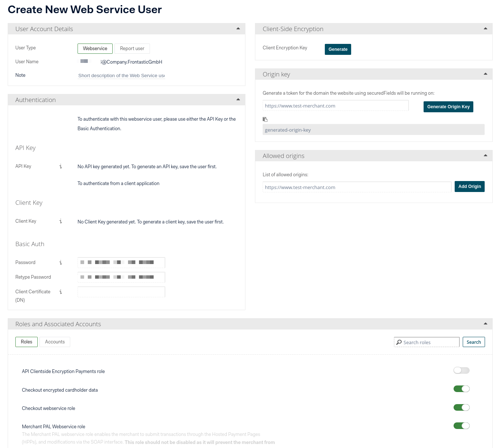496x448 pixels.
Task: Click the magnifier icon in Search roles
Action: [399, 342]
